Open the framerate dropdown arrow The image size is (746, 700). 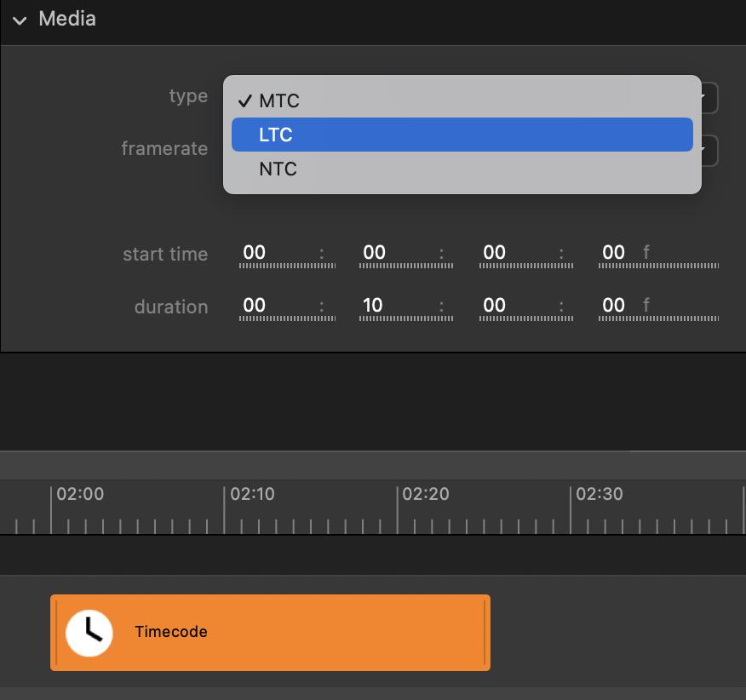point(709,151)
